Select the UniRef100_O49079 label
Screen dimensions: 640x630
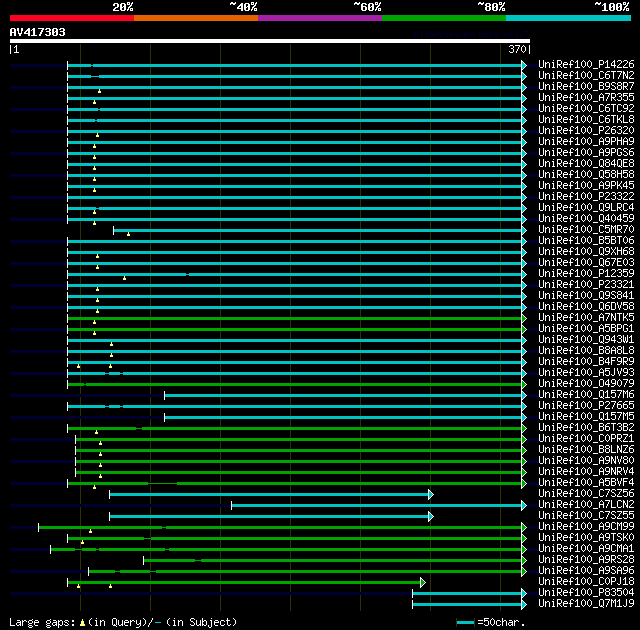586,384
